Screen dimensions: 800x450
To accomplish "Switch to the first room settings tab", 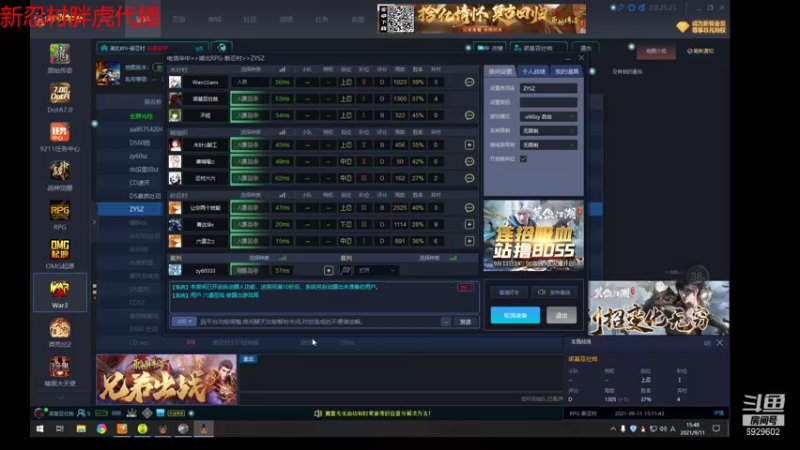I will (x=500, y=71).
